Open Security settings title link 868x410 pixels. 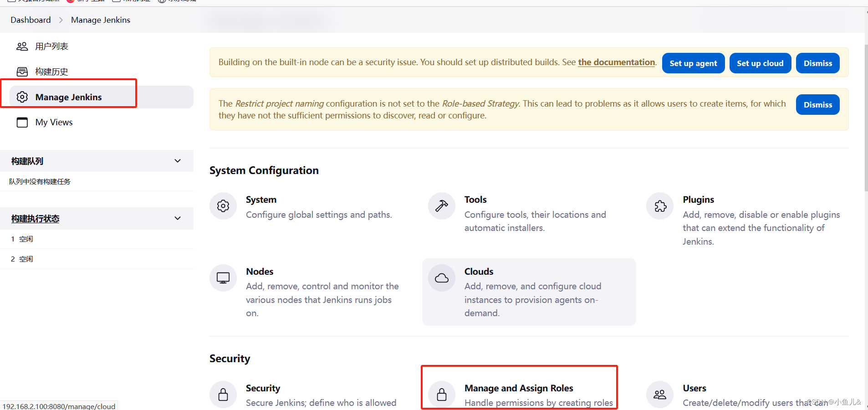click(263, 388)
